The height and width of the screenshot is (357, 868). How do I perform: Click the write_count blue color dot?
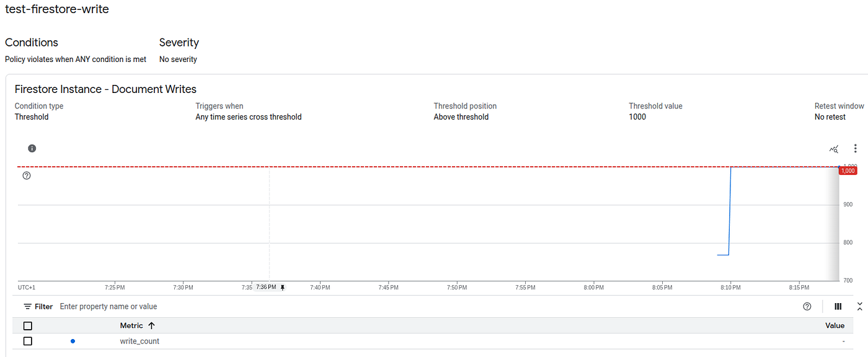click(73, 342)
